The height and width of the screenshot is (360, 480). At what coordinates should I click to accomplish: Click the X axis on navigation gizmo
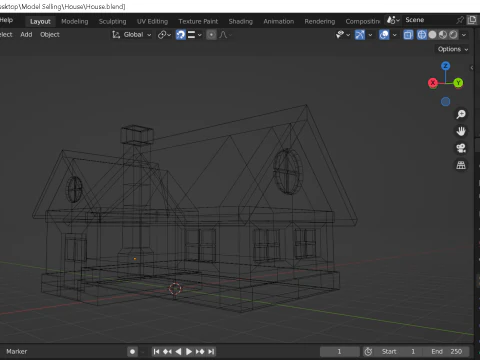(x=433, y=83)
